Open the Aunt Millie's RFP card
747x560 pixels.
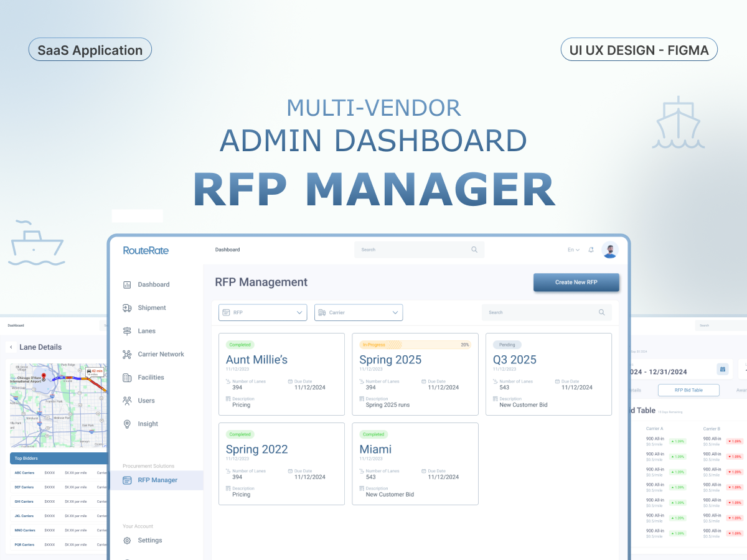coord(281,374)
